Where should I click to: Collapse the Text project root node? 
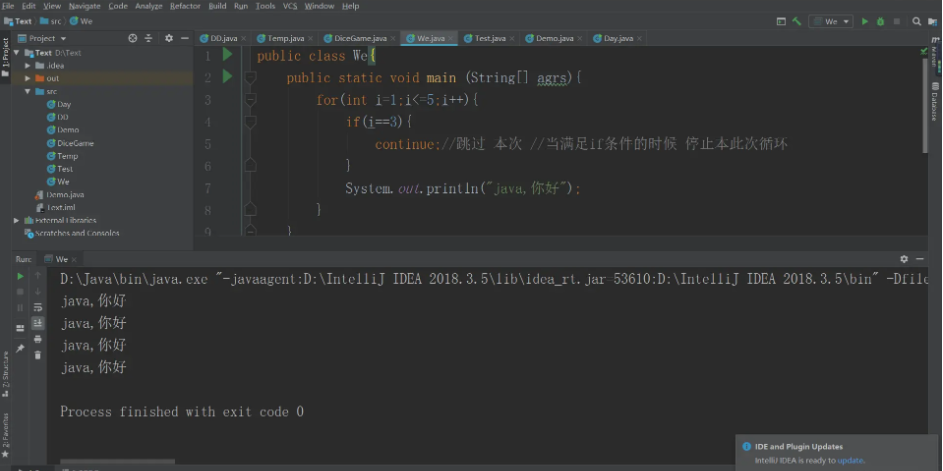[x=19, y=53]
